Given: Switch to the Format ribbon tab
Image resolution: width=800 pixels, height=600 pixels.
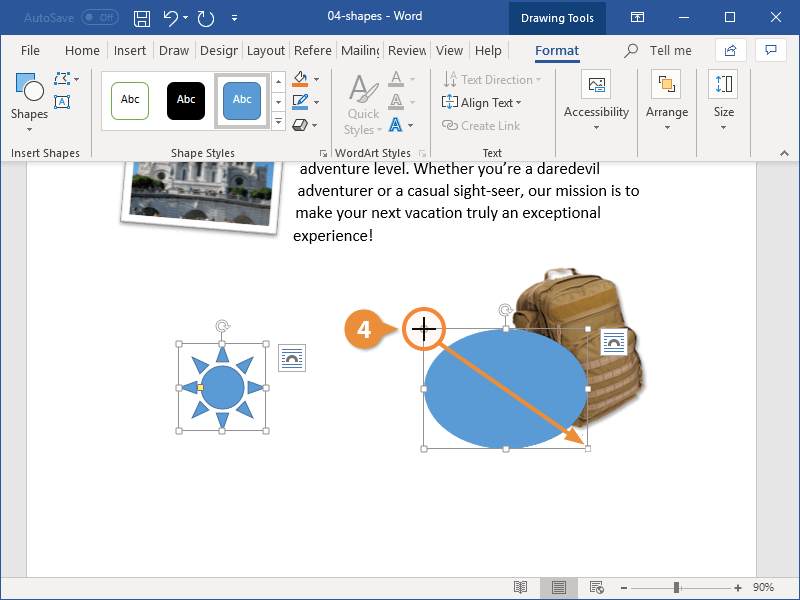Looking at the screenshot, I should (557, 50).
